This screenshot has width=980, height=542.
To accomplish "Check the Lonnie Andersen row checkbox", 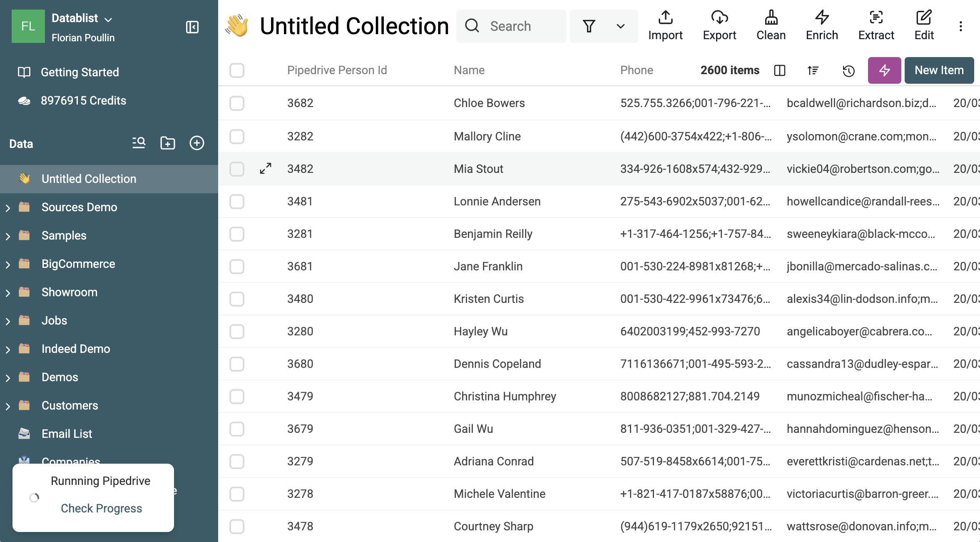I will click(237, 201).
